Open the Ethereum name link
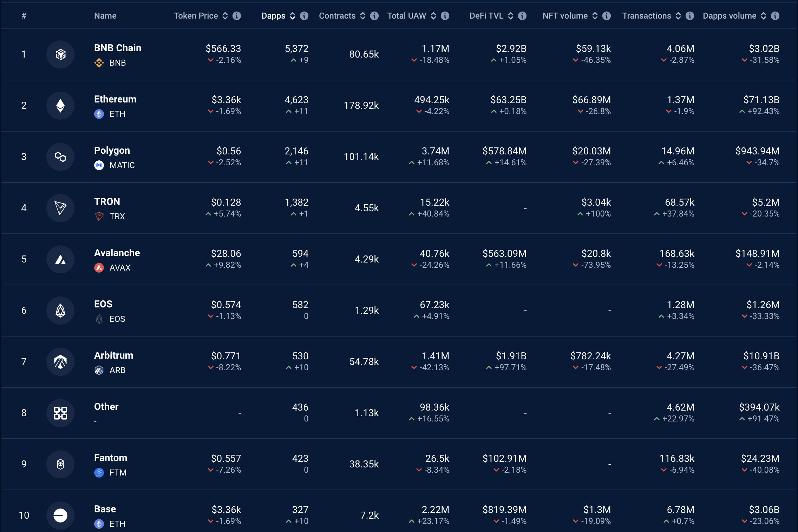Screen dimensions: 798x532 click(115, 99)
